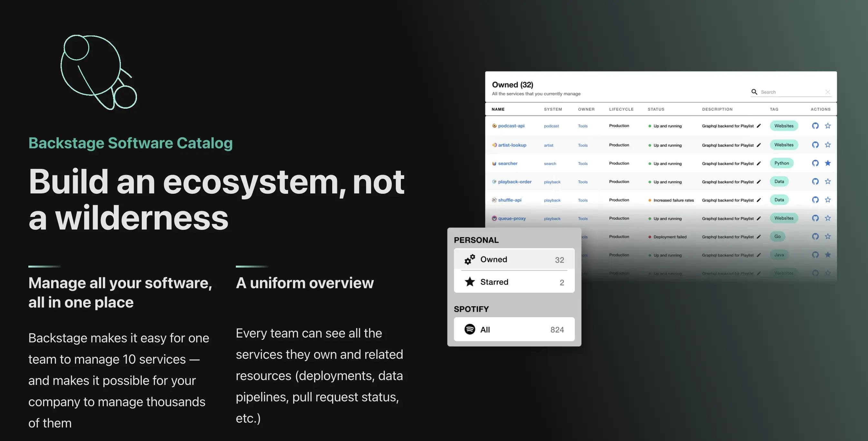Star the artist-lookup service
This screenshot has height=441, width=868.
pyautogui.click(x=828, y=145)
